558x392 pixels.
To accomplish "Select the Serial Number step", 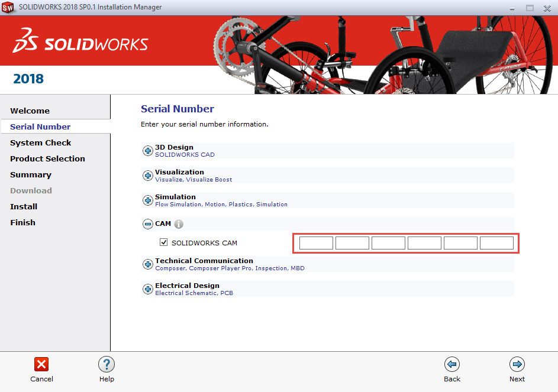I will [40, 127].
